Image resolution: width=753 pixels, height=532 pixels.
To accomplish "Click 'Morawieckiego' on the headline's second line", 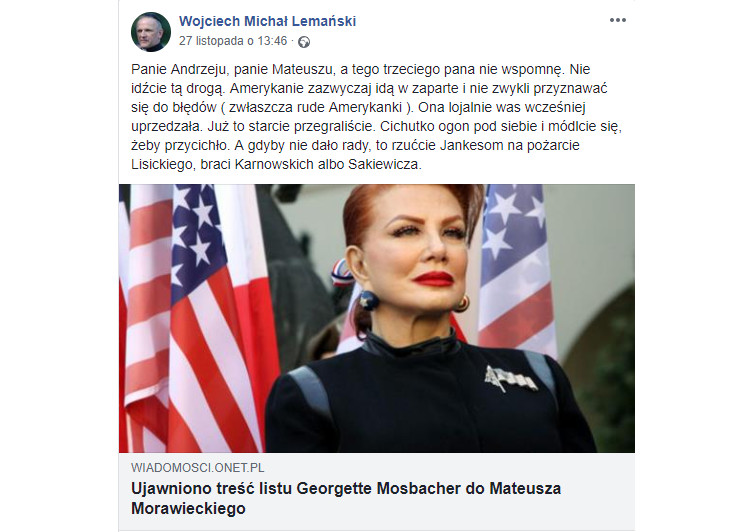I will pos(188,508).
